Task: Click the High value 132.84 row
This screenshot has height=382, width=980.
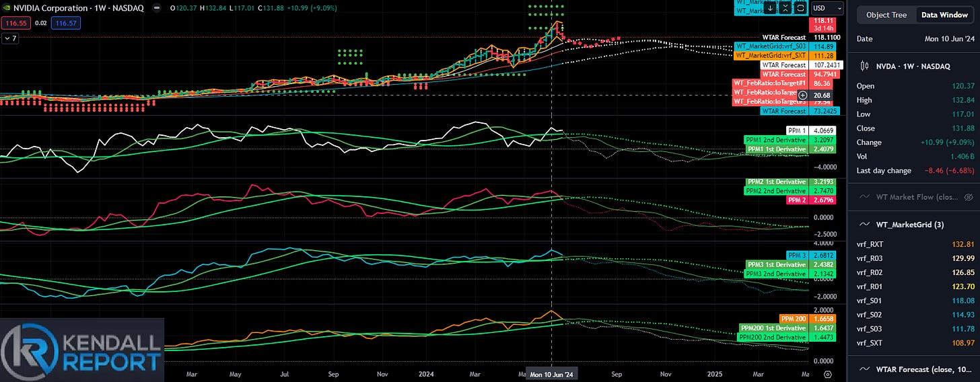Action: coord(915,100)
